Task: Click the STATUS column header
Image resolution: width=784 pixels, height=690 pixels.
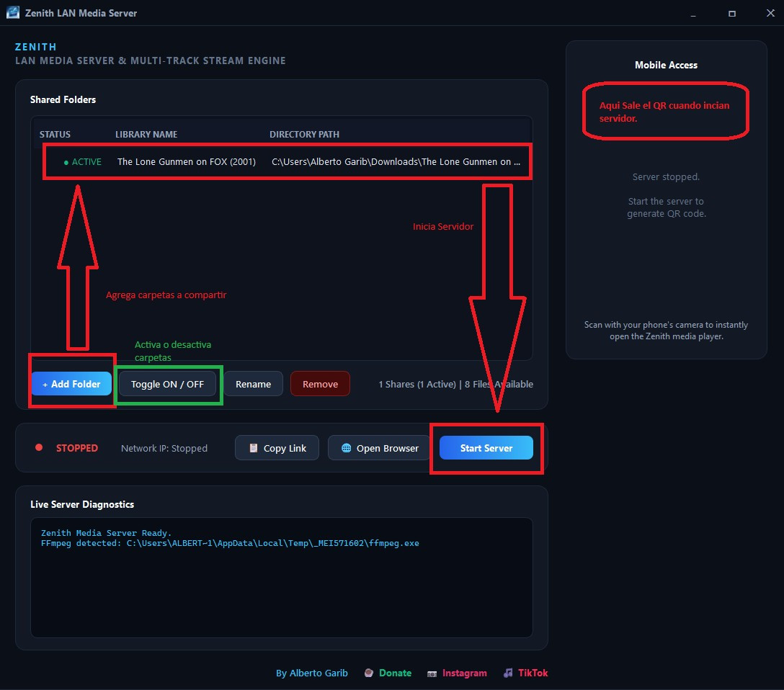Action: [x=55, y=135]
